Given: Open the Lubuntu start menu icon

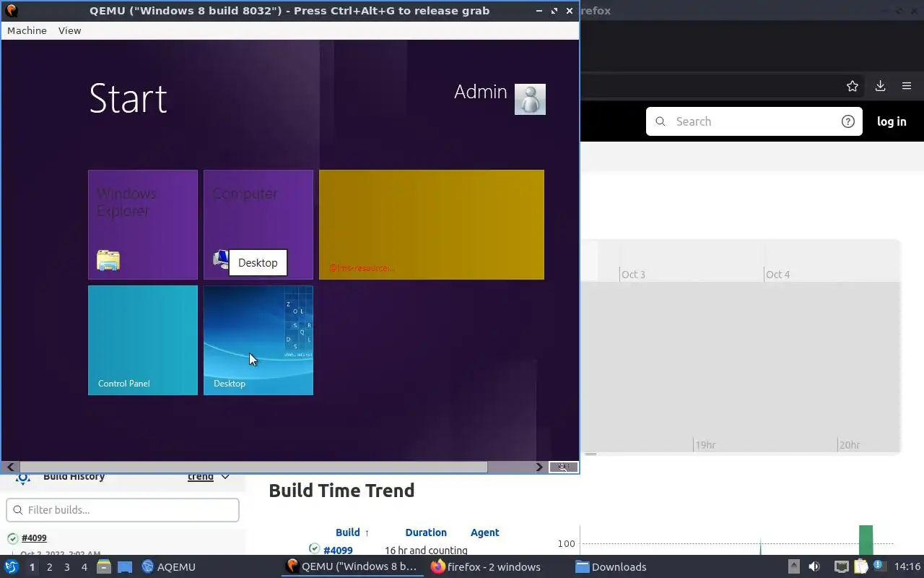Looking at the screenshot, I should (11, 566).
